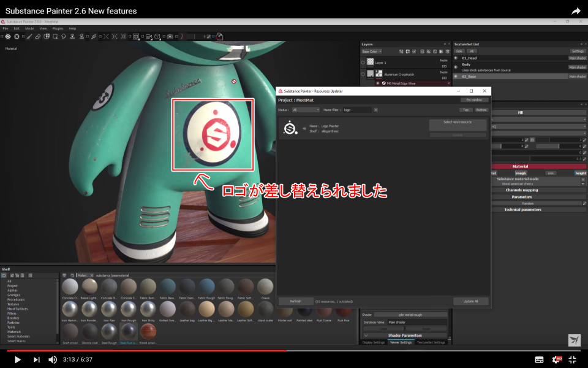The width and height of the screenshot is (588, 368).
Task: Click Select new resource button
Action: click(458, 125)
